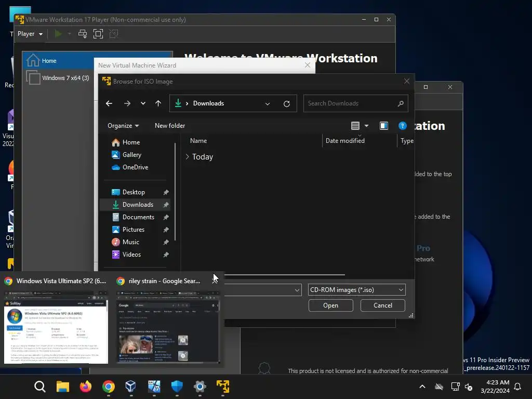
Task: Open the file name combo box dropdown
Action: [x=297, y=290]
